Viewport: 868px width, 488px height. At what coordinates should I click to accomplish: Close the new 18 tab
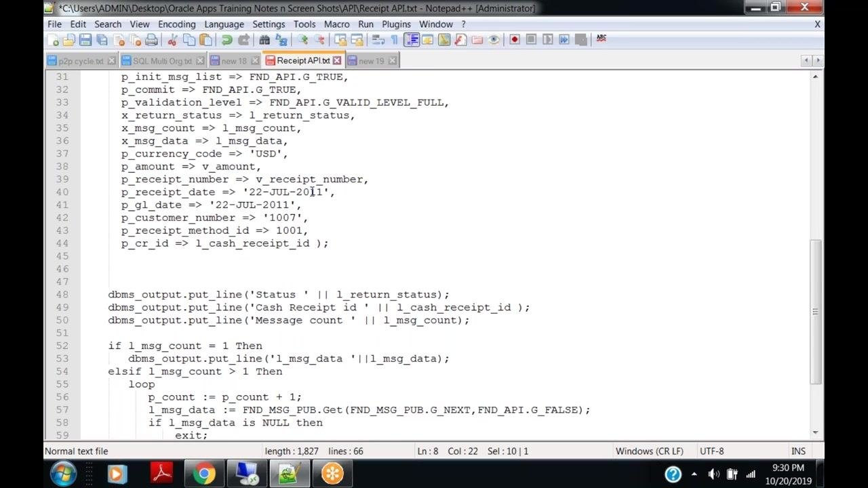click(x=255, y=61)
